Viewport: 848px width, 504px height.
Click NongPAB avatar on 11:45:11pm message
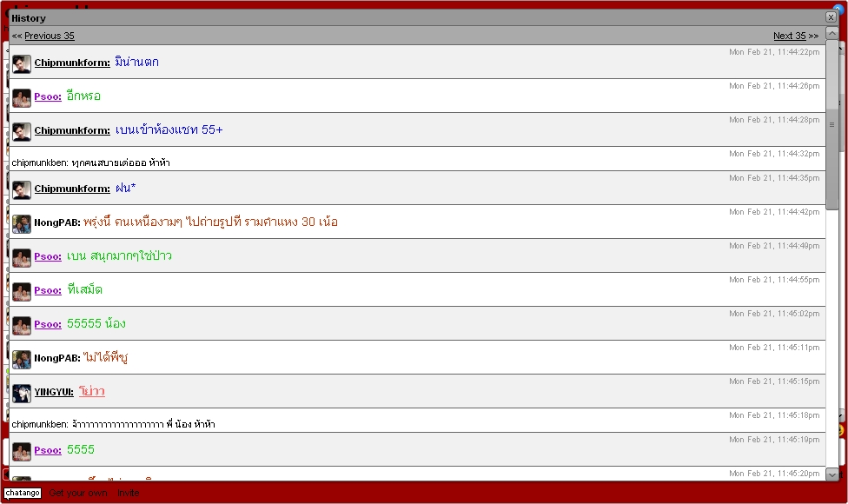[22, 360]
